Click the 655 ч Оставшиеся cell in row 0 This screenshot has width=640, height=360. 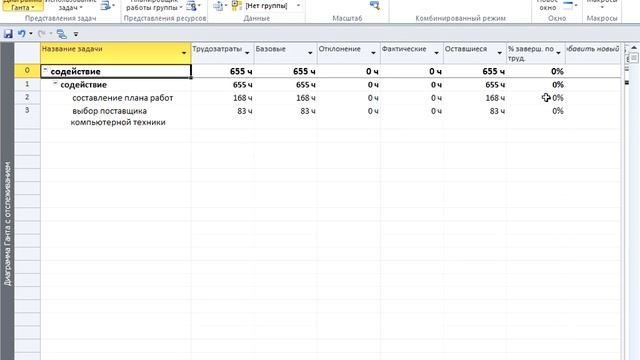coord(475,71)
